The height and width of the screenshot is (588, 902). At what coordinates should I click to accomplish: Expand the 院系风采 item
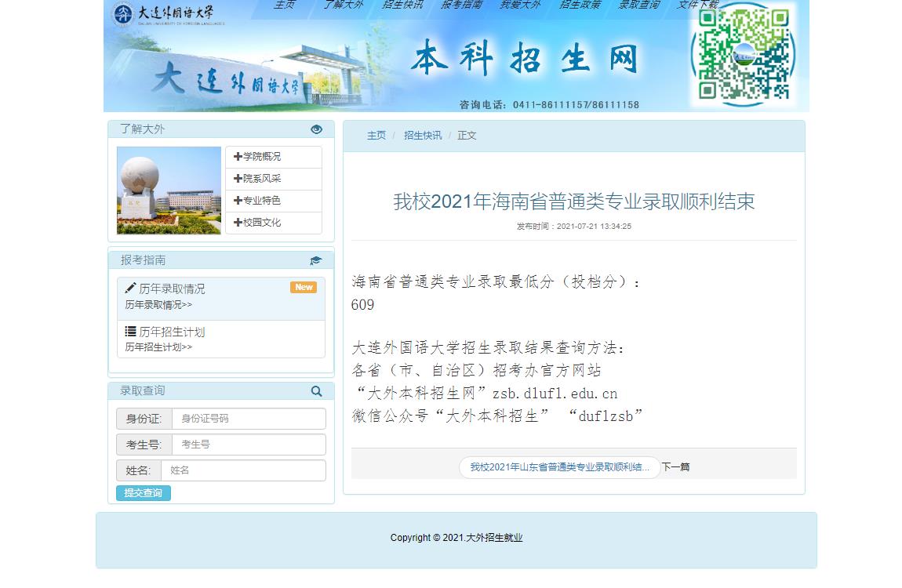(x=273, y=179)
